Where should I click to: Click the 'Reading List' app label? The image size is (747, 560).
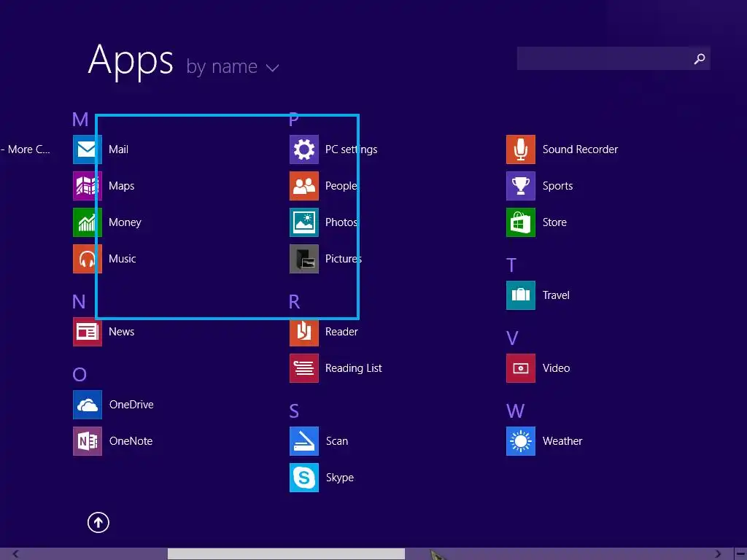354,368
